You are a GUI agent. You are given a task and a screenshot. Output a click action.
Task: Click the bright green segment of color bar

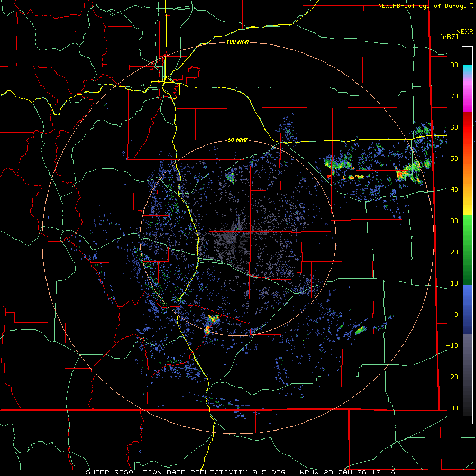pyautogui.click(x=467, y=226)
